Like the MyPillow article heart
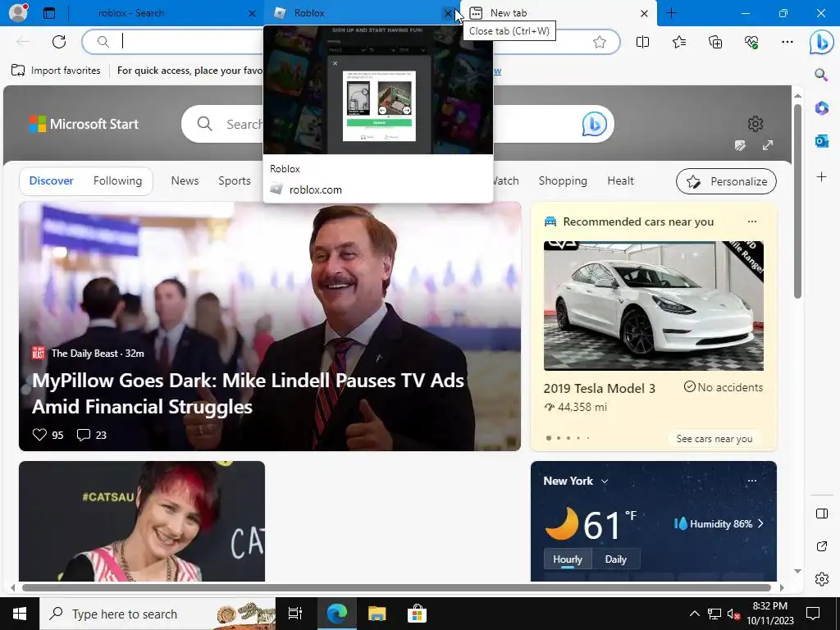The image size is (840, 630). [x=39, y=435]
